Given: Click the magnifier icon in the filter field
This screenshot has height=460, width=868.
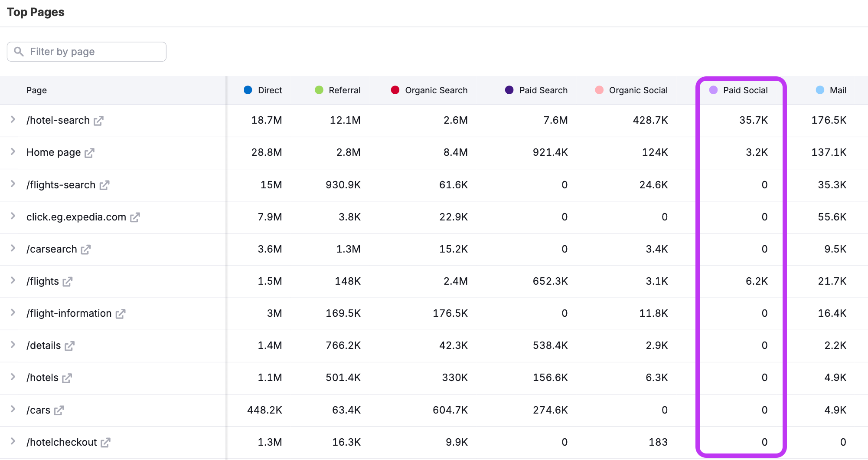Looking at the screenshot, I should [18, 51].
